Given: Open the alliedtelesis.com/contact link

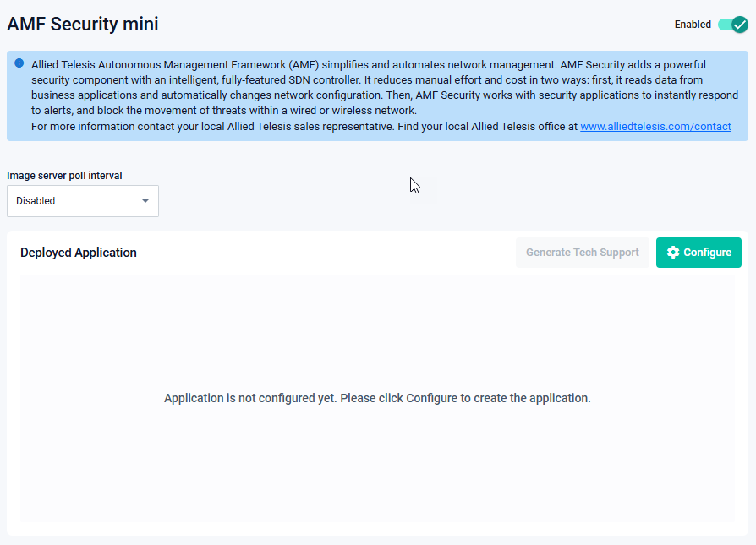Looking at the screenshot, I should (x=655, y=127).
